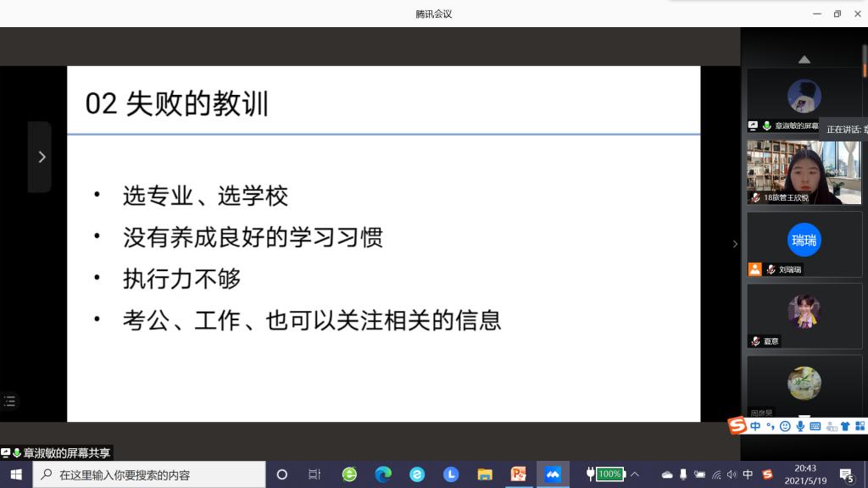This screenshot has width=868, height=488.
Task: Click the Sogou input emoji face icon
Action: click(786, 426)
